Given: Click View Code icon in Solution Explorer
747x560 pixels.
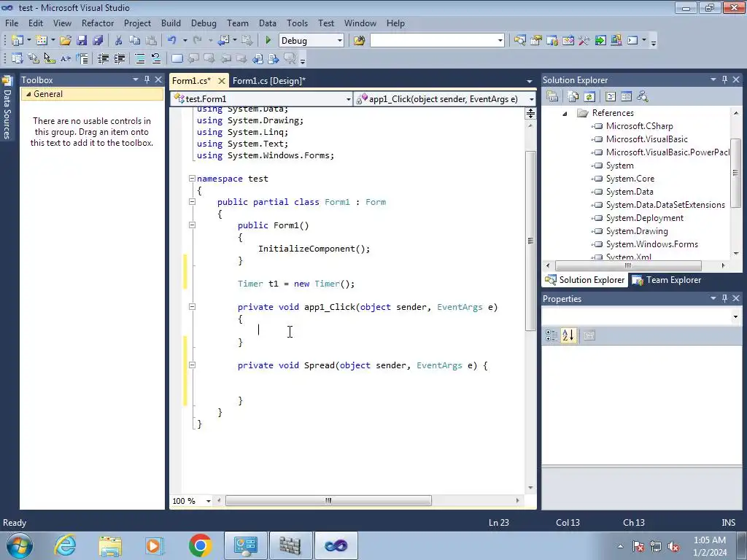Looking at the screenshot, I should (611, 97).
